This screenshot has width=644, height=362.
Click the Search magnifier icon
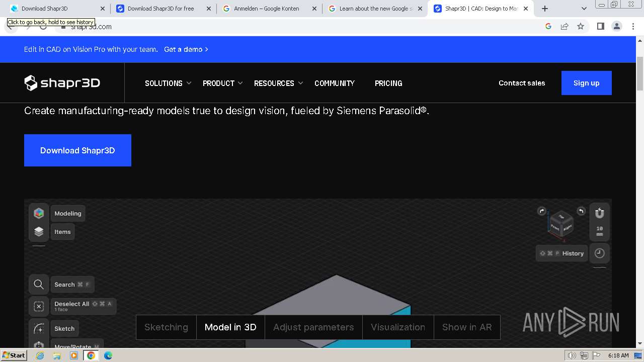pyautogui.click(x=39, y=285)
